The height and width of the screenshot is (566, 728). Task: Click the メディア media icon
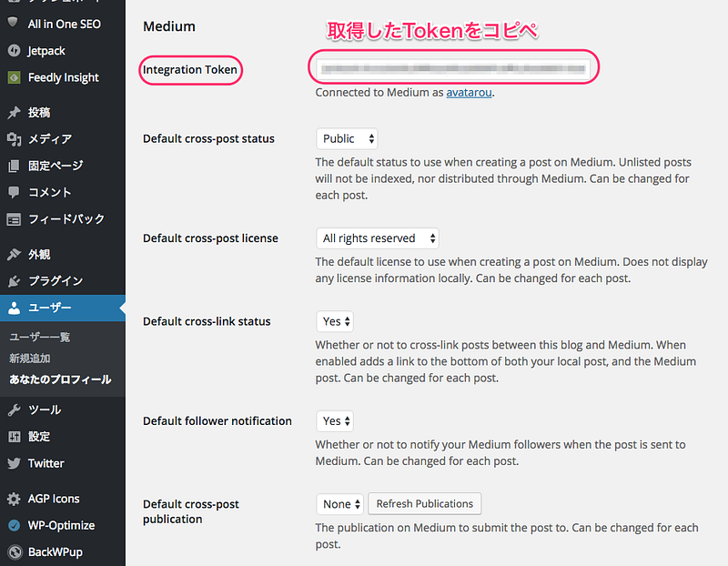(14, 139)
